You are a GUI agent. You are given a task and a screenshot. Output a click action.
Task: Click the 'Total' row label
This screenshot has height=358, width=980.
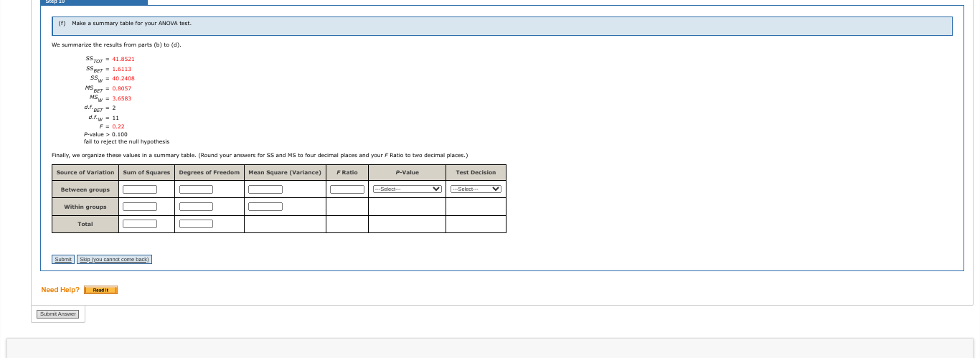point(85,224)
